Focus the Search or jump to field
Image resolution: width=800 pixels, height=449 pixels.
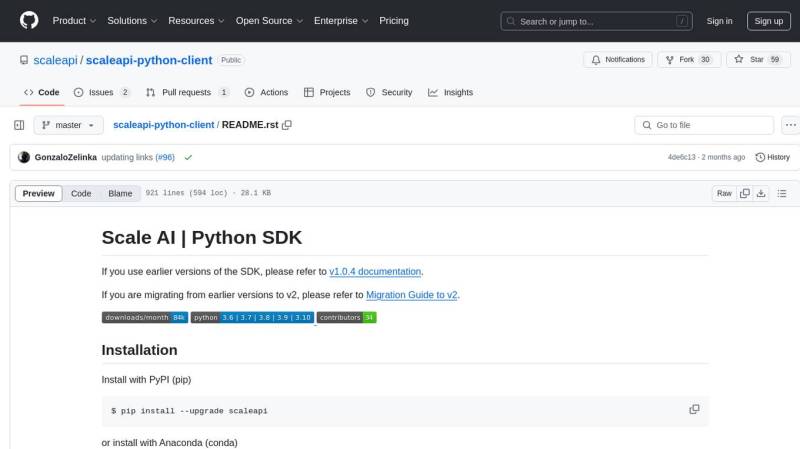coord(596,21)
